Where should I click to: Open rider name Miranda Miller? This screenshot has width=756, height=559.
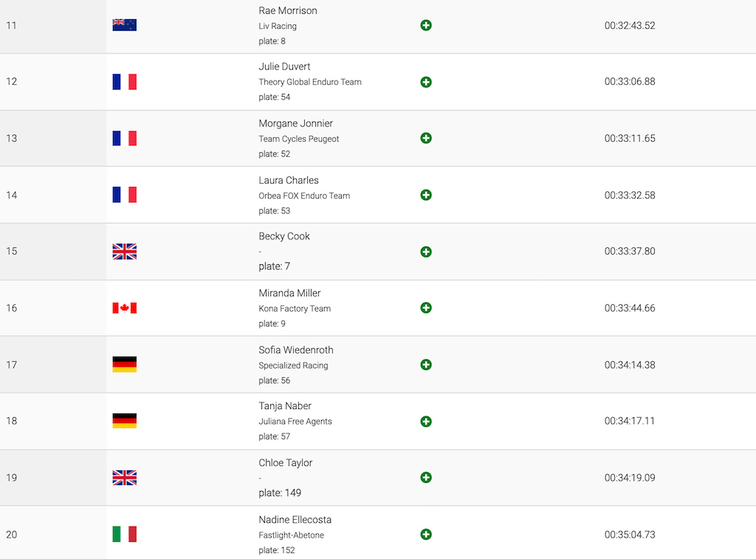[289, 292]
